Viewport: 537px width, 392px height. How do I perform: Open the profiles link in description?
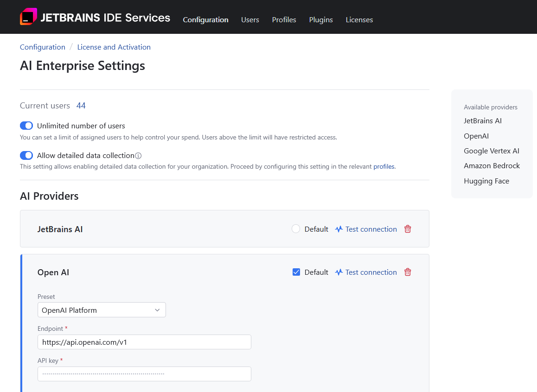[x=384, y=166]
